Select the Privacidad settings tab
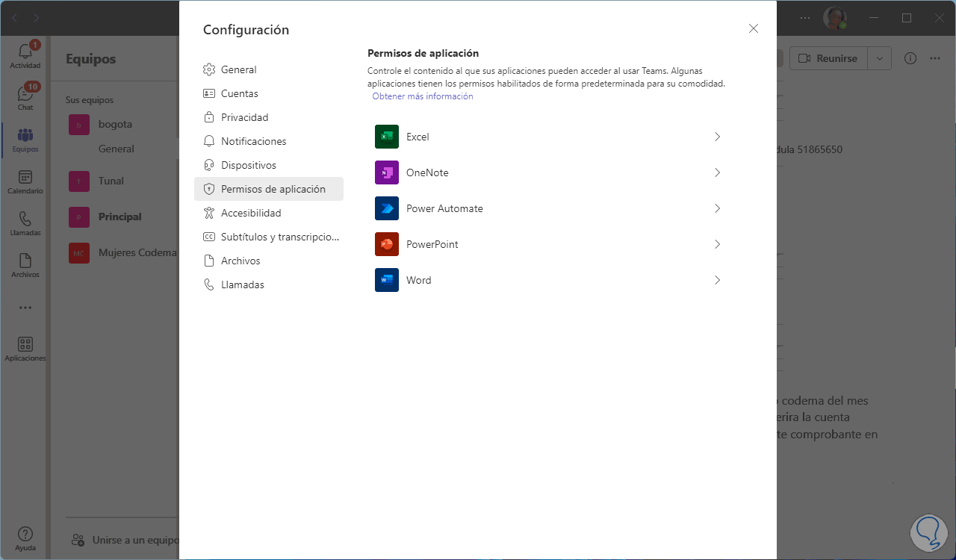Screen dimensions: 956x560 pyautogui.click(x=244, y=117)
